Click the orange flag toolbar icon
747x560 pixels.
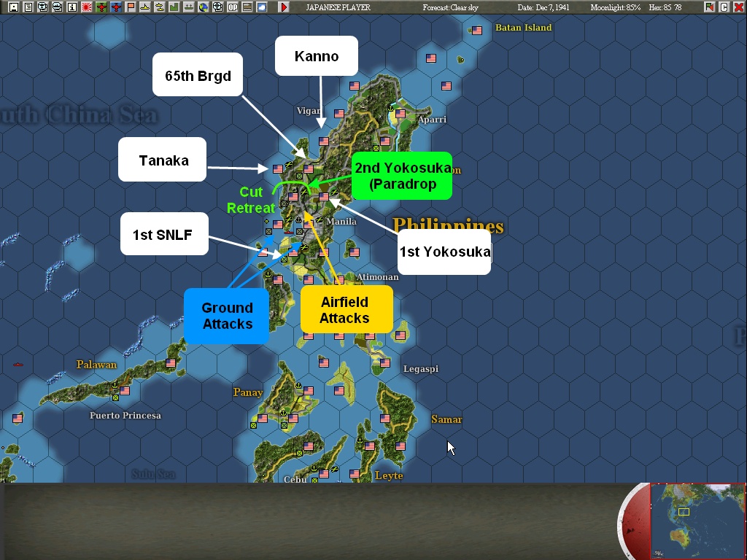[131, 7]
